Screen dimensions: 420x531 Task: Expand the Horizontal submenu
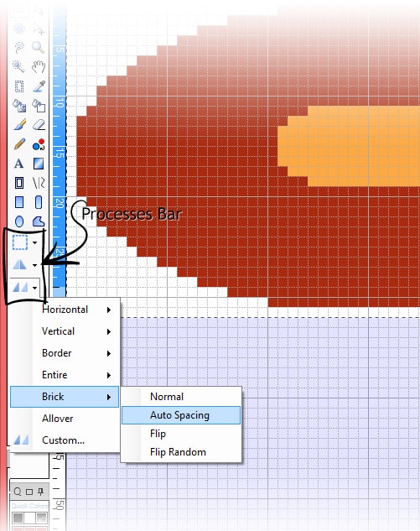tap(65, 310)
